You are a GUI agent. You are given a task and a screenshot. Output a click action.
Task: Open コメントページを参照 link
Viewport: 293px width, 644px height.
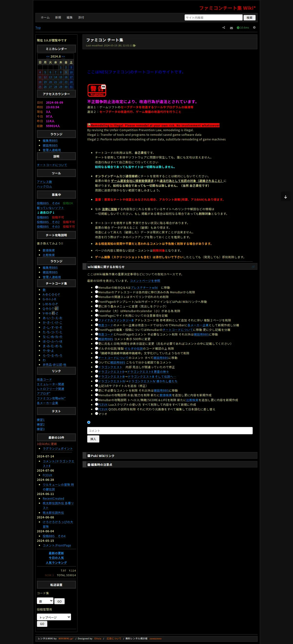pos(145,281)
